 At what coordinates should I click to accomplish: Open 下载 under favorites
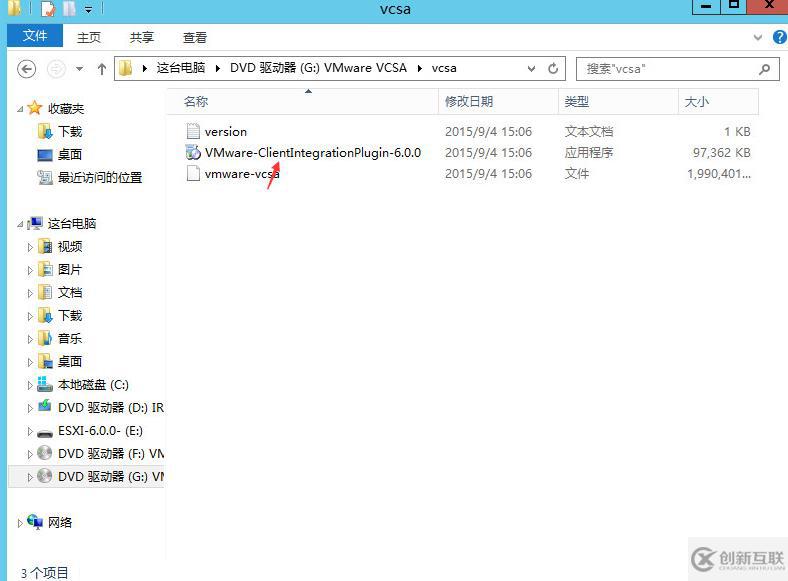click(x=70, y=132)
